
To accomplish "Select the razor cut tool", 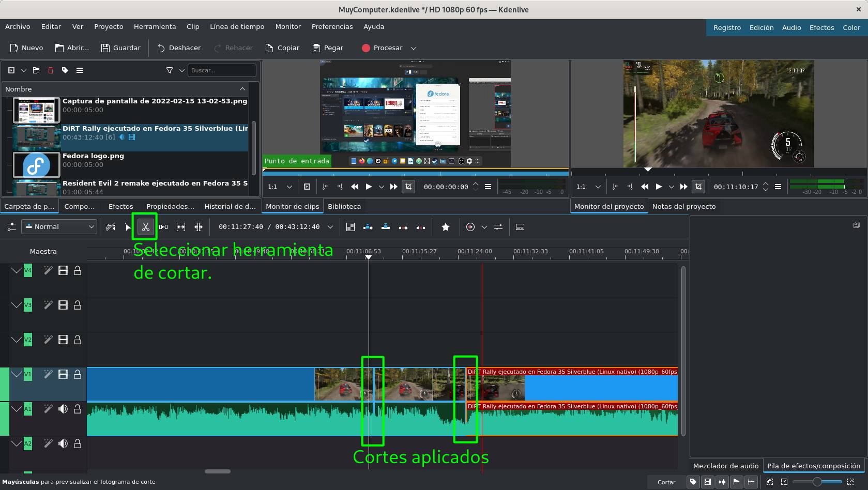I will coord(146,227).
